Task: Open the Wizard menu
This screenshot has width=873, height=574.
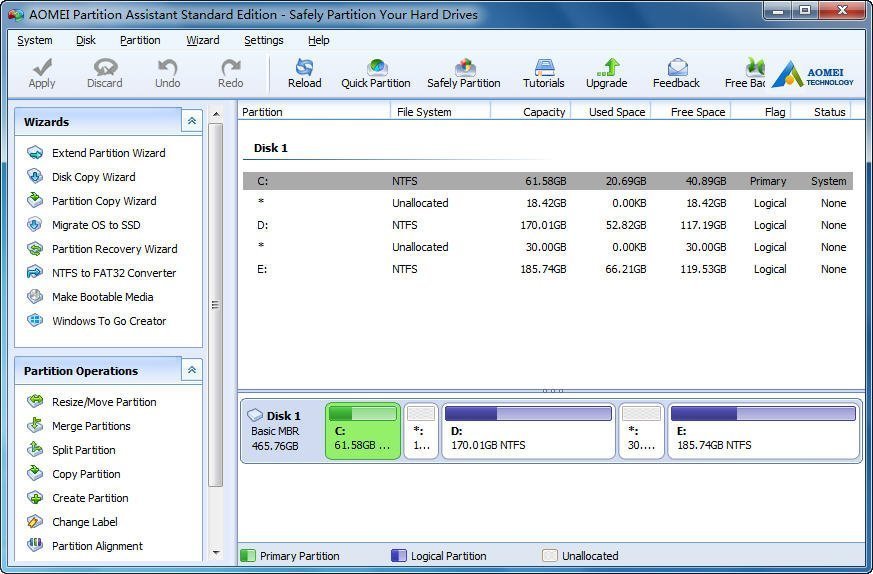Action: [x=203, y=40]
